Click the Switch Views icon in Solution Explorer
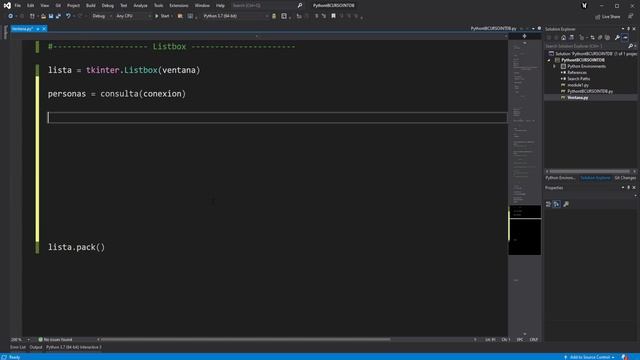Image resolution: width=640 pixels, height=360 pixels. tap(571, 38)
